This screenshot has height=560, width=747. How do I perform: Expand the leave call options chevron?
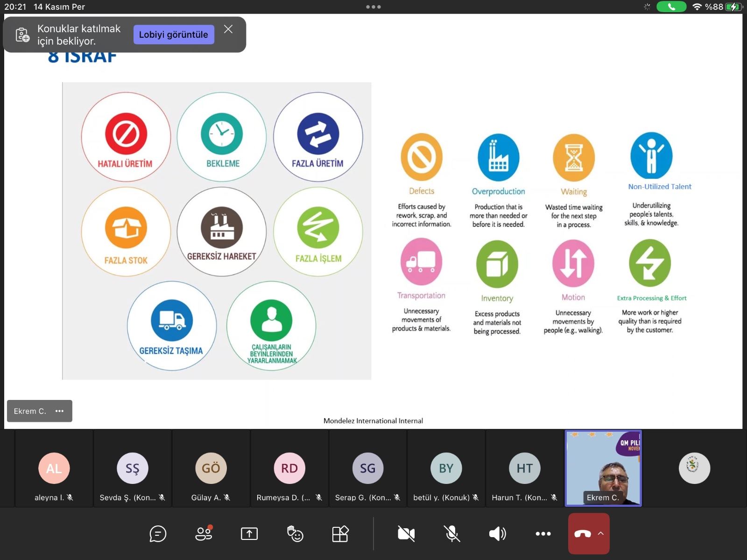click(601, 533)
